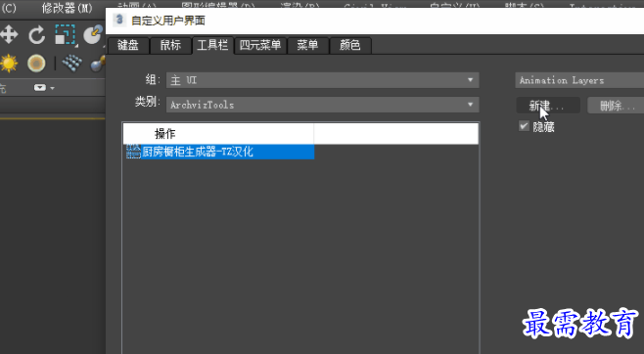Open the 组 dropdown showing 主 UI
Image resolution: width=644 pixels, height=354 pixels.
tap(322, 80)
